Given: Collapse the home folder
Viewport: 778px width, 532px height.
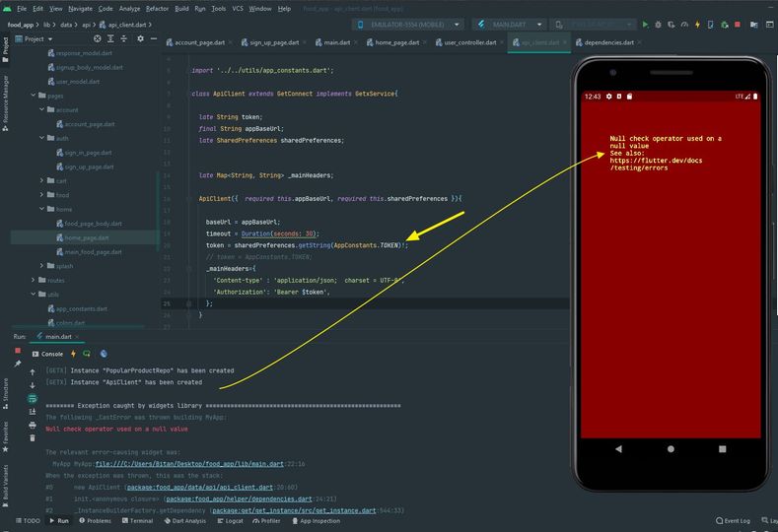Looking at the screenshot, I should [42, 209].
